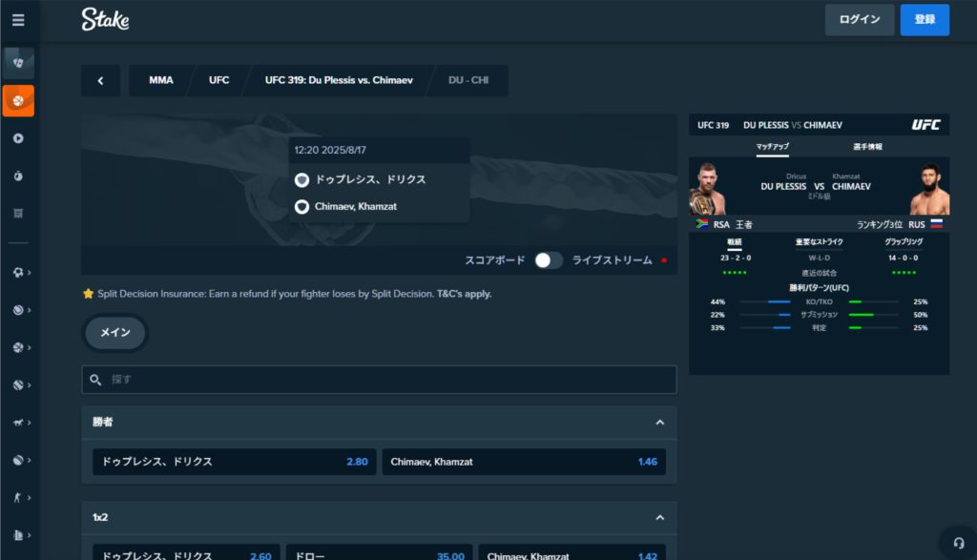This screenshot has height=560, width=977.
Task: Click the magnifier icon in the search box
Action: point(95,380)
